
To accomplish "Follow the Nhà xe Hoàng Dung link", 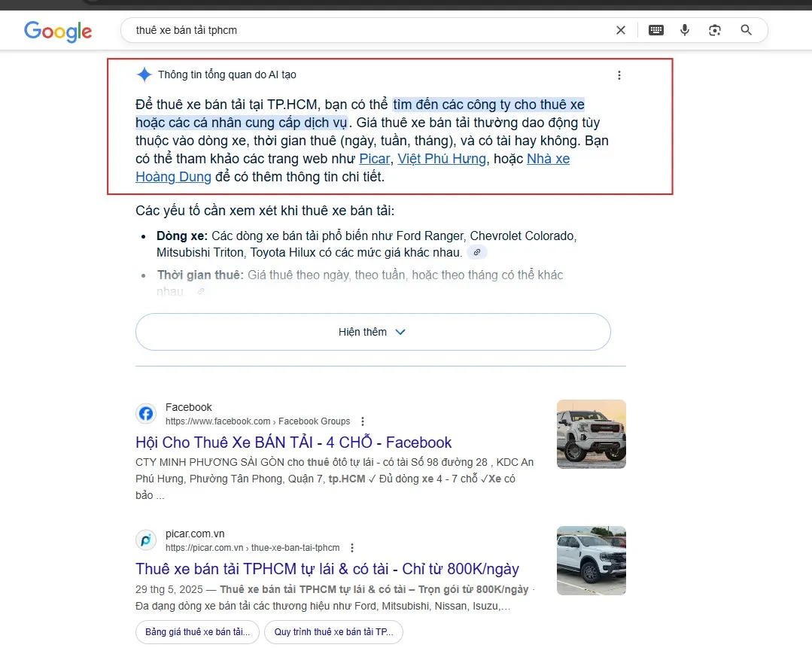I will coord(548,159).
